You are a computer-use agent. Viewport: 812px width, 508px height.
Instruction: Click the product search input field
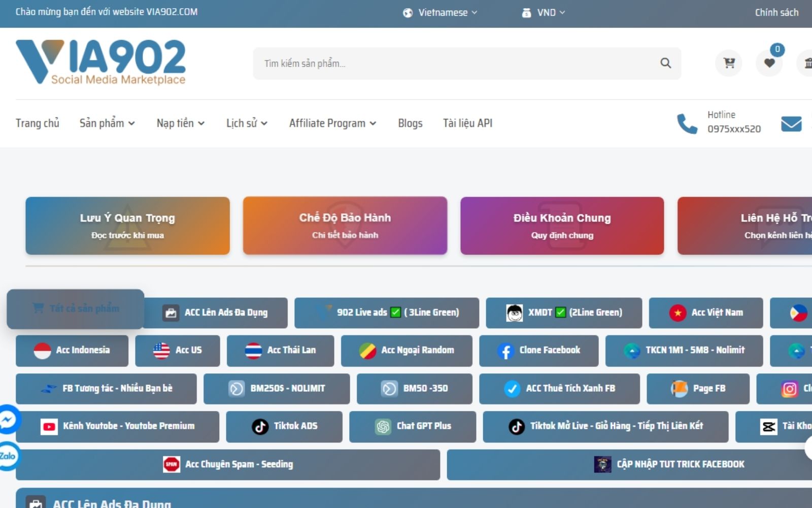(x=467, y=63)
